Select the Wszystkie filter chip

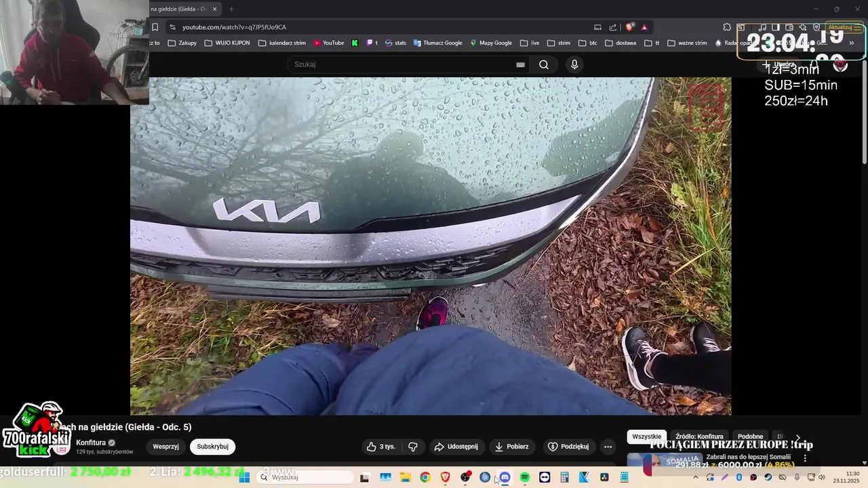[646, 436]
